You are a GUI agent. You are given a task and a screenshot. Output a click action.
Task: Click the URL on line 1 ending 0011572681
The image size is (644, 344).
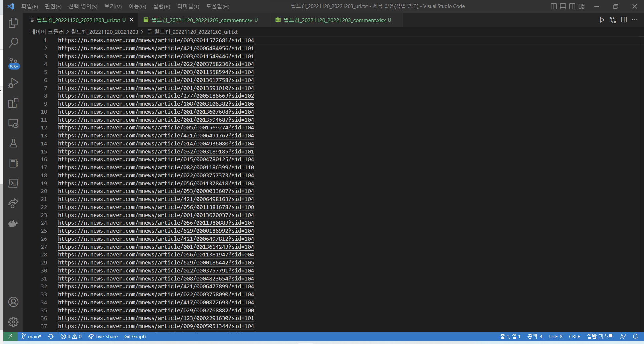pyautogui.click(x=156, y=40)
